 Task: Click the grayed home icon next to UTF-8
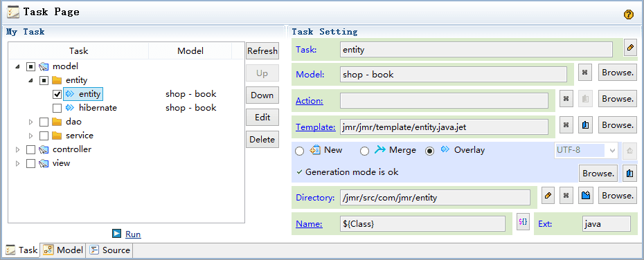tap(629, 151)
